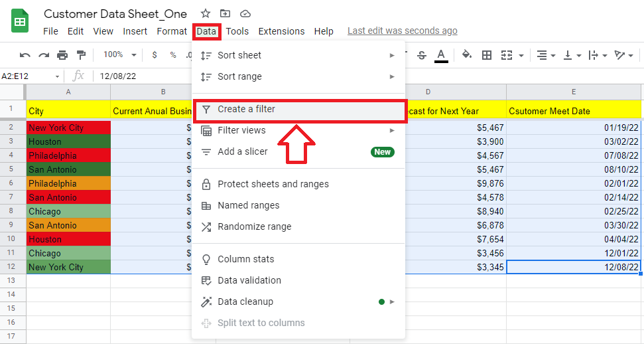The width and height of the screenshot is (644, 344).
Task: Click the print icon
Action: pyautogui.click(x=62, y=55)
